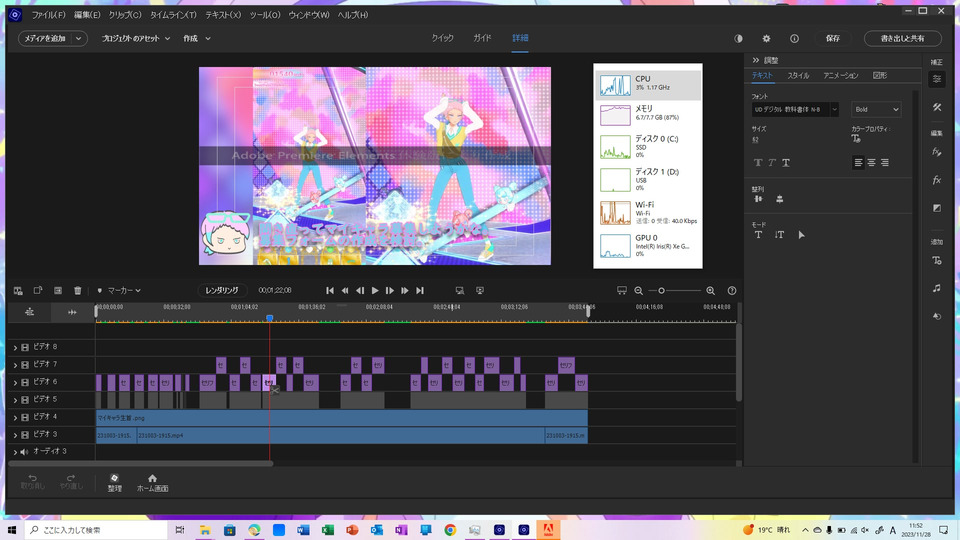Viewport: 960px width, 540px height.
Task: Click the 書き出しと共有 button
Action: coord(902,38)
